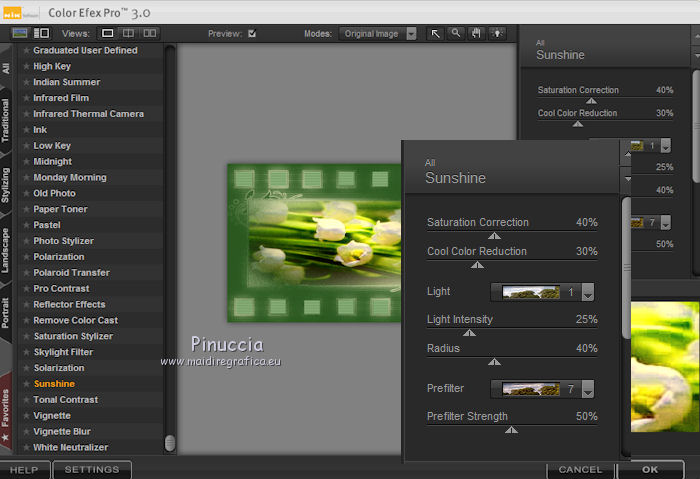Image resolution: width=700 pixels, height=479 pixels.
Task: Click the star icon beside Skylight Filter
Action: pyautogui.click(x=26, y=352)
